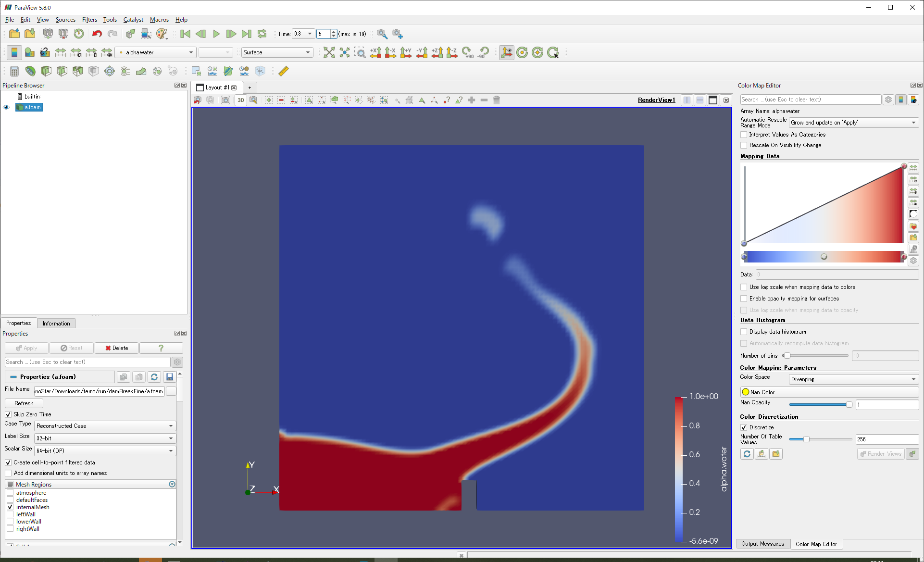Open the Color Space Diverging dropdown
The image size is (924, 562).
[854, 379]
